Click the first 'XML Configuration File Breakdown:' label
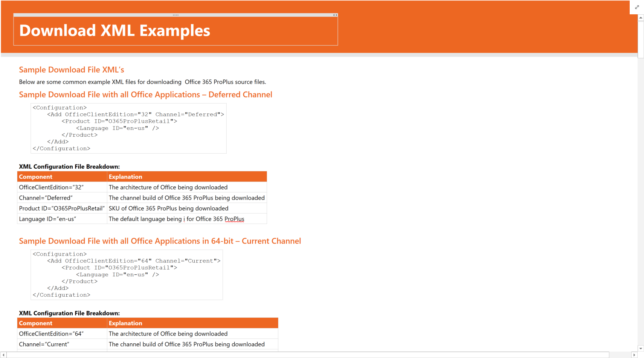Screen dimensions: 644x358 [x=69, y=166]
